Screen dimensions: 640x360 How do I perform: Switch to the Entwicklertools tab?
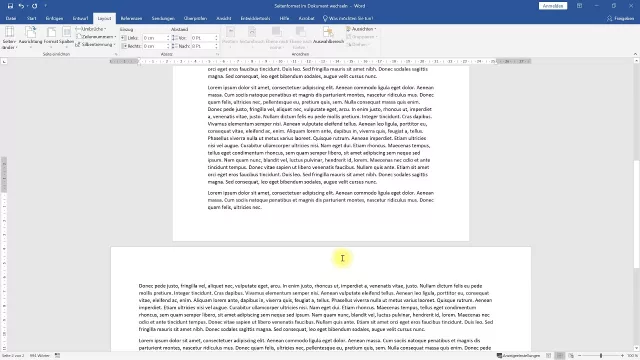point(255,18)
